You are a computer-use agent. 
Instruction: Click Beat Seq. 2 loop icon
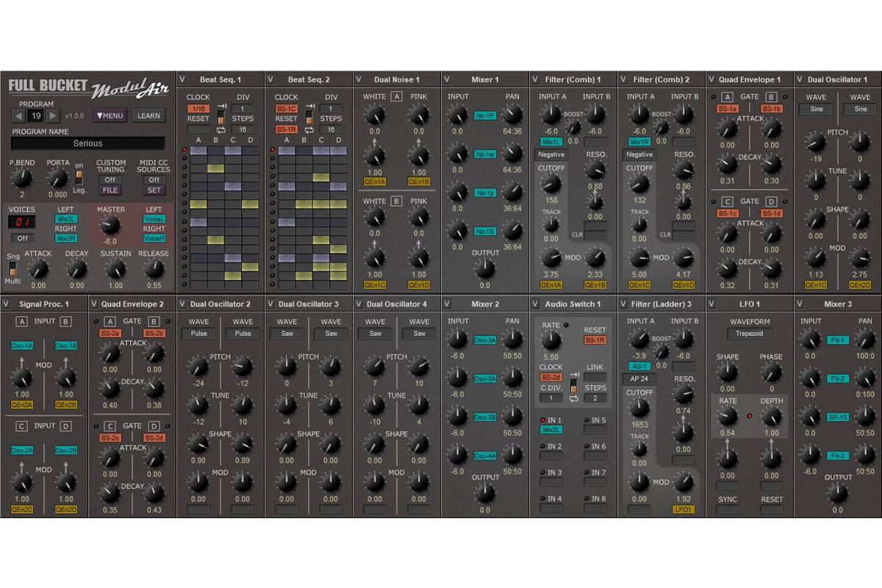click(x=309, y=129)
